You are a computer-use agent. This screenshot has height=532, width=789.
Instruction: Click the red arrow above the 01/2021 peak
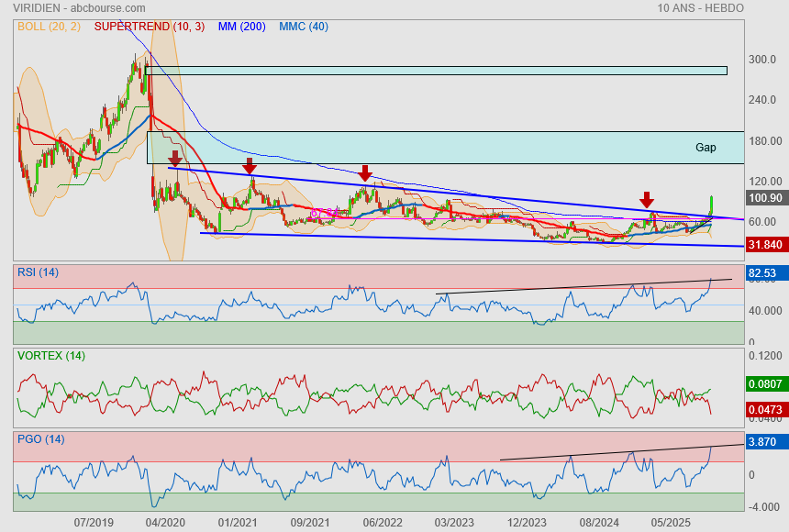tap(249, 166)
